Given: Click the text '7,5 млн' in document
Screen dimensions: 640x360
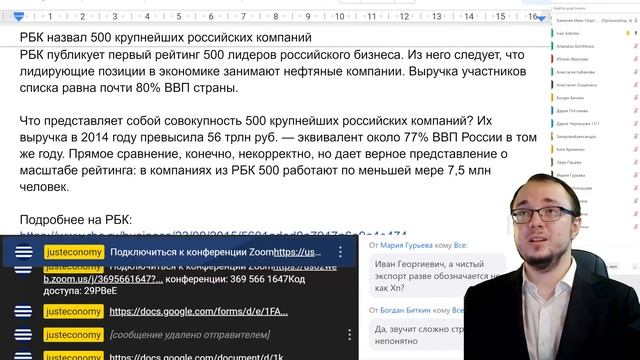Looking at the screenshot, I should [x=469, y=171].
